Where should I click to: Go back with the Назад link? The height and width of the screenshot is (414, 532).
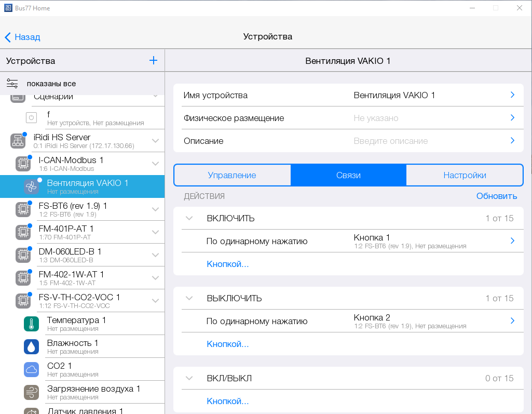click(28, 37)
